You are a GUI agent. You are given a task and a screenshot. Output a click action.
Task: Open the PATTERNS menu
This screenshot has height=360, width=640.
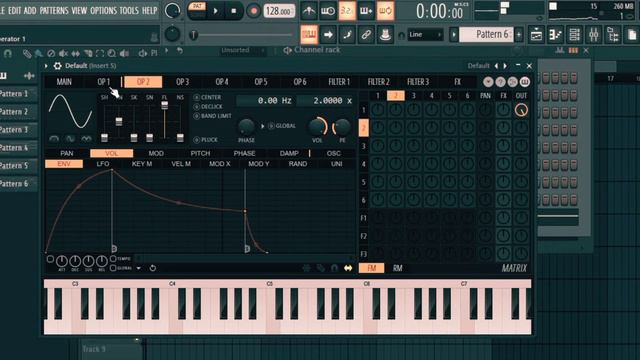click(54, 11)
